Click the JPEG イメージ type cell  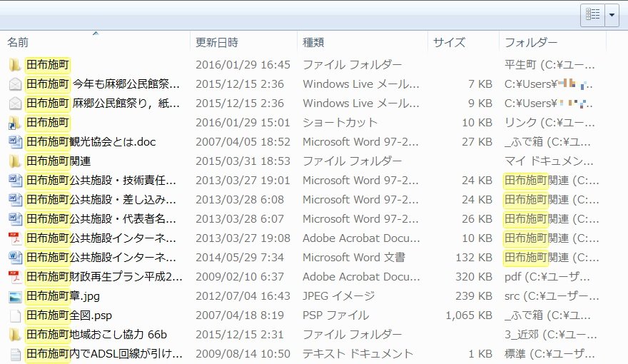[x=339, y=296]
